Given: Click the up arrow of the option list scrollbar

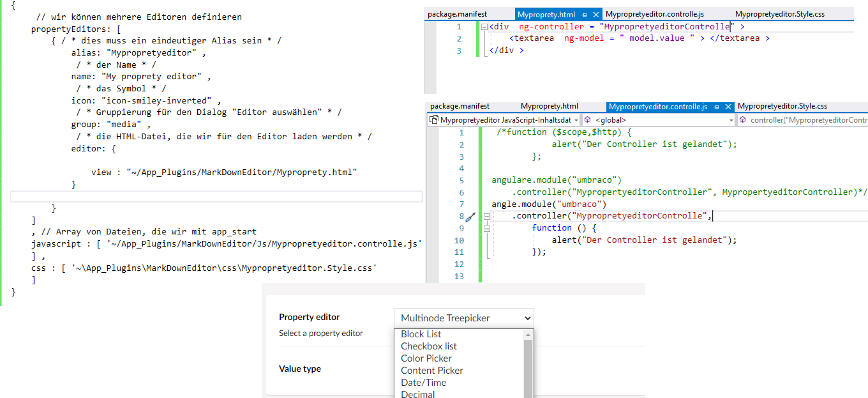Looking at the screenshot, I should (528, 334).
